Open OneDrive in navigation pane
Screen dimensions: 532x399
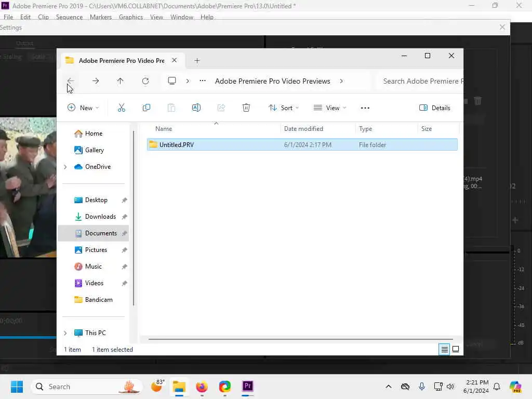92,167
